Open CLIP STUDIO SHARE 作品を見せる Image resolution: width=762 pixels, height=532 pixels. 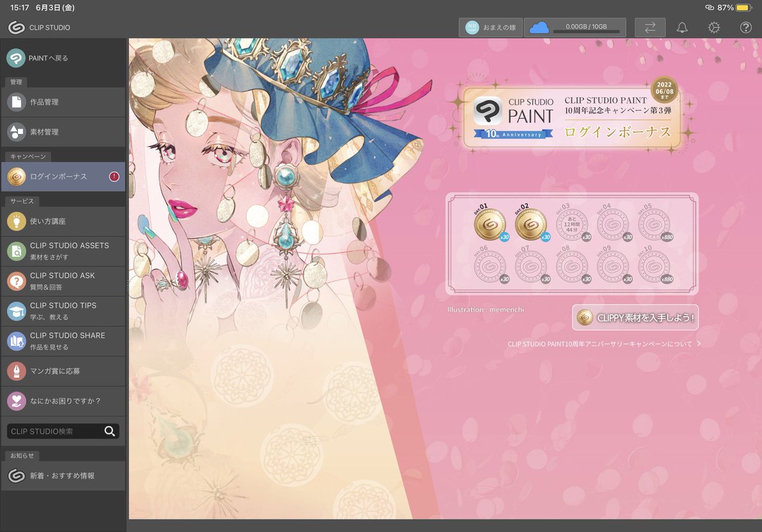coord(63,341)
